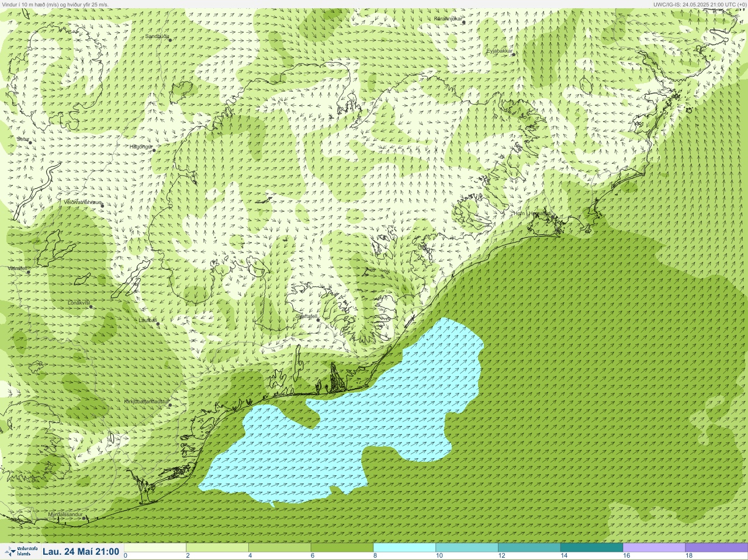Select the 10–12 m/s legend swatch

point(466,548)
